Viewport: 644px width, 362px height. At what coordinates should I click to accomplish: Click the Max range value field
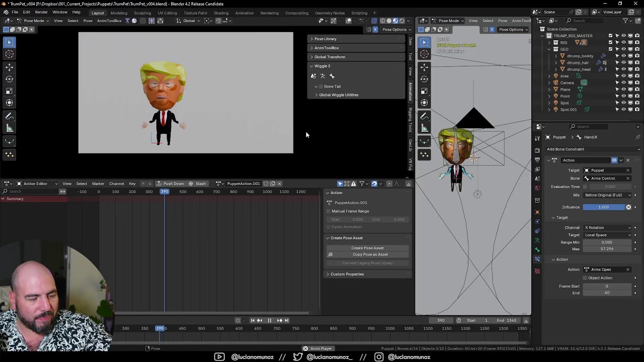click(x=607, y=249)
